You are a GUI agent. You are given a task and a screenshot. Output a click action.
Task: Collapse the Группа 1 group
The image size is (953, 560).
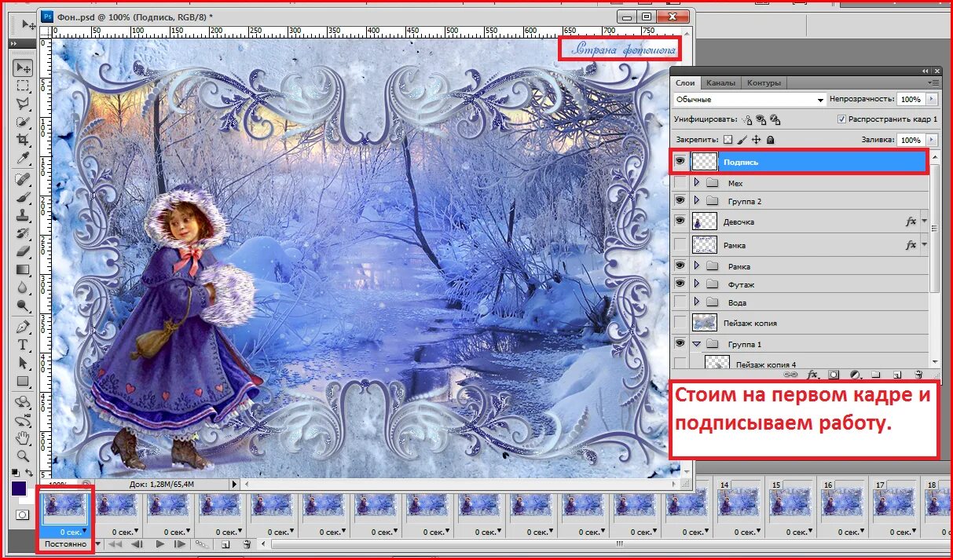(x=696, y=344)
